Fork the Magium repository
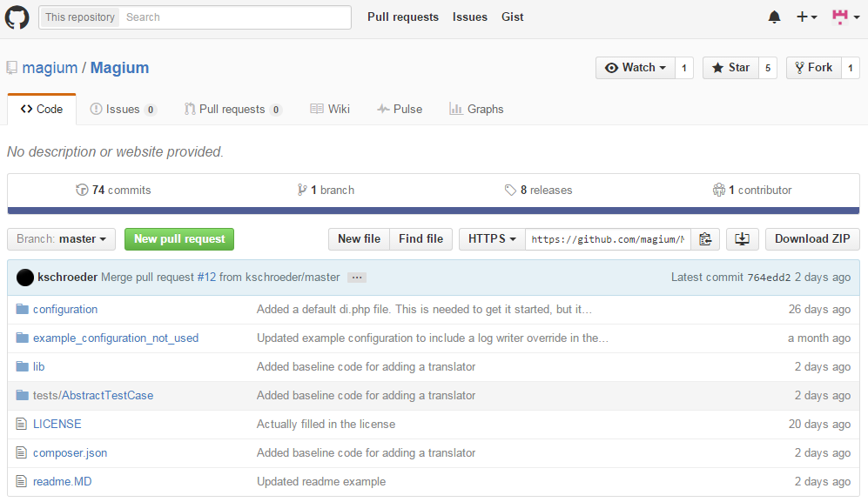The height and width of the screenshot is (502, 868). click(814, 68)
